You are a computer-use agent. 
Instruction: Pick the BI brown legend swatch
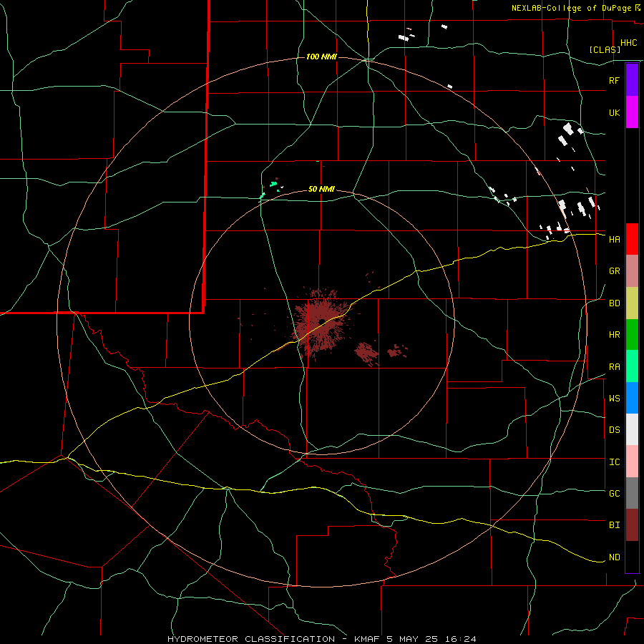[632, 525]
